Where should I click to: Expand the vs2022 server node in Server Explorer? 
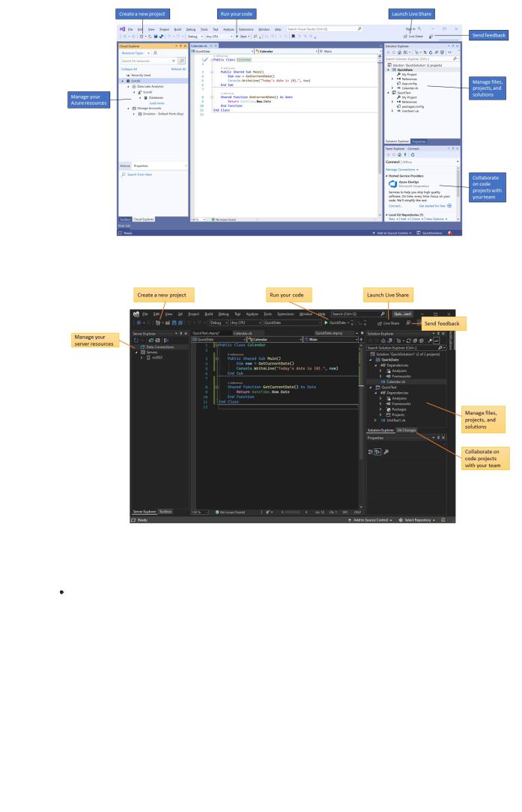[142, 358]
